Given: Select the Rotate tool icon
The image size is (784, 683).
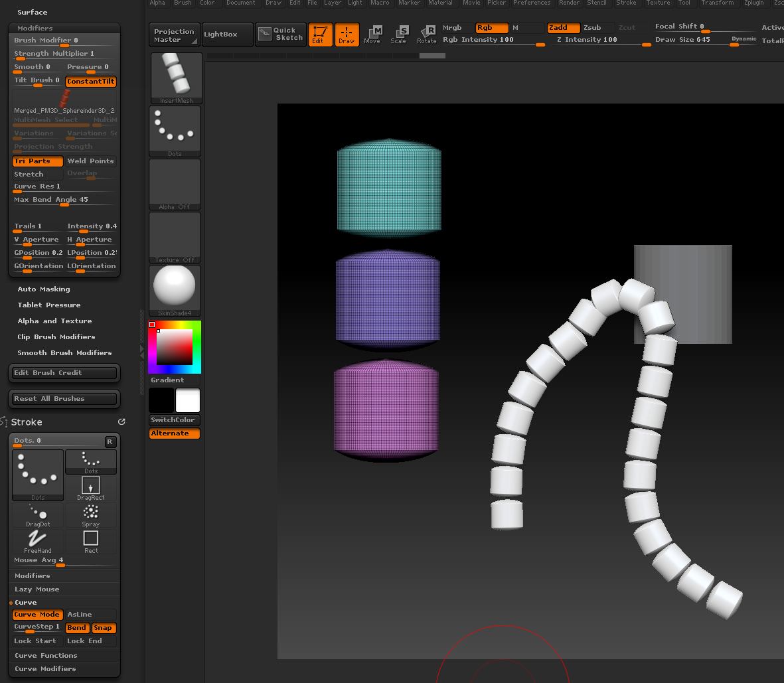Looking at the screenshot, I should tap(426, 35).
